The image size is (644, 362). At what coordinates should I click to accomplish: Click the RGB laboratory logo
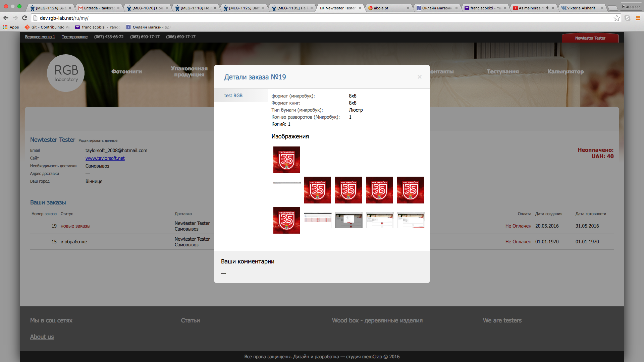point(66,73)
